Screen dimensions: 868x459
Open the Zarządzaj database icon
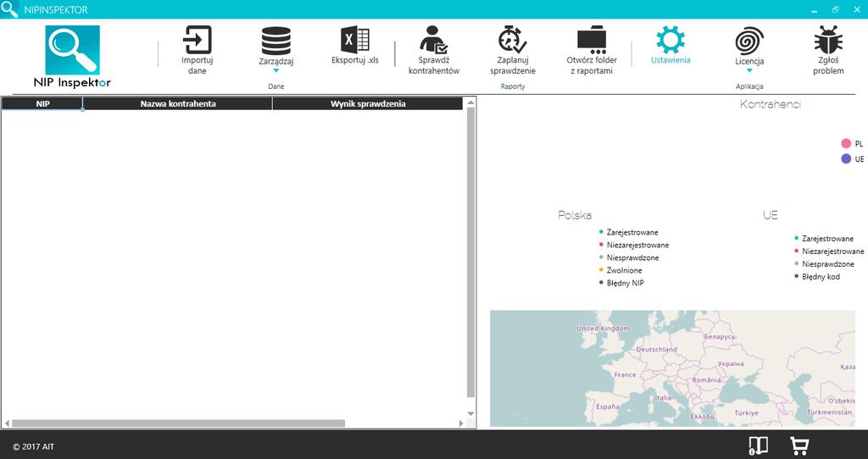pos(275,41)
